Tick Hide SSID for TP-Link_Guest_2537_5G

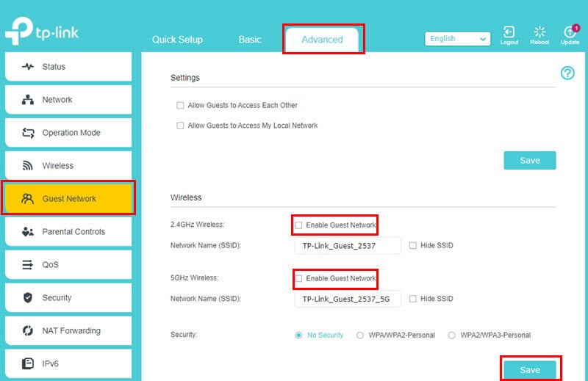[x=413, y=299]
